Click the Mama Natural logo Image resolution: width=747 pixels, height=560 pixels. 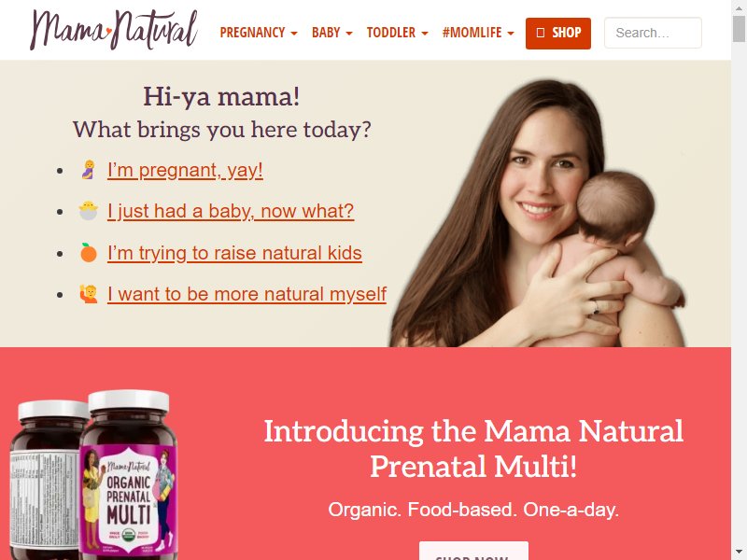pos(113,30)
